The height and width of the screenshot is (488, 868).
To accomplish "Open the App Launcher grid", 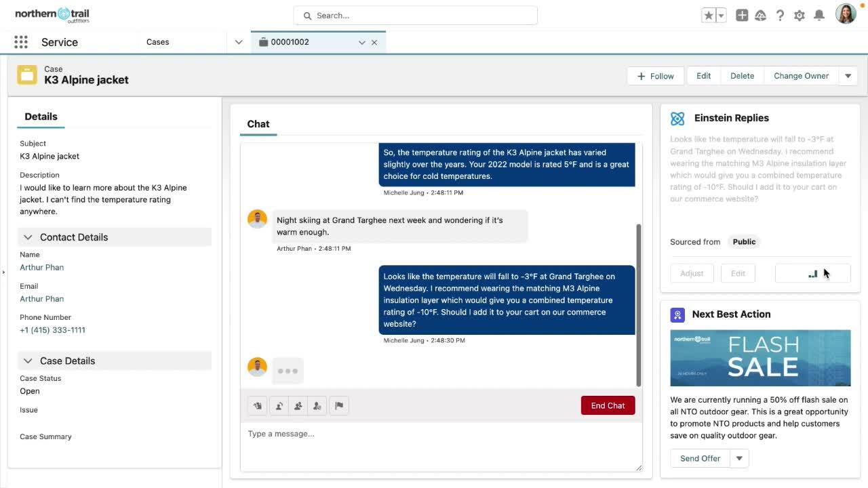I will [x=21, y=42].
